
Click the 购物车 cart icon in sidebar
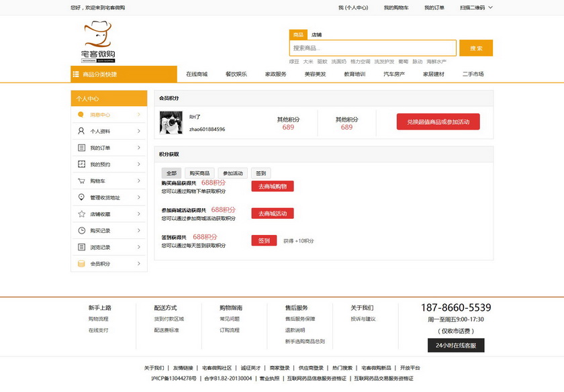82,181
